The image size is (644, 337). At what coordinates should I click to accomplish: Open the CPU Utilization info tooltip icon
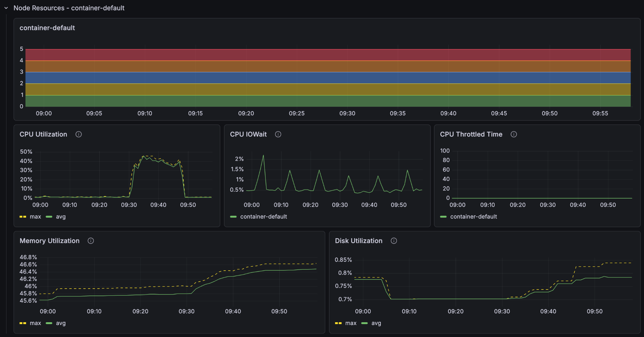coord(78,134)
